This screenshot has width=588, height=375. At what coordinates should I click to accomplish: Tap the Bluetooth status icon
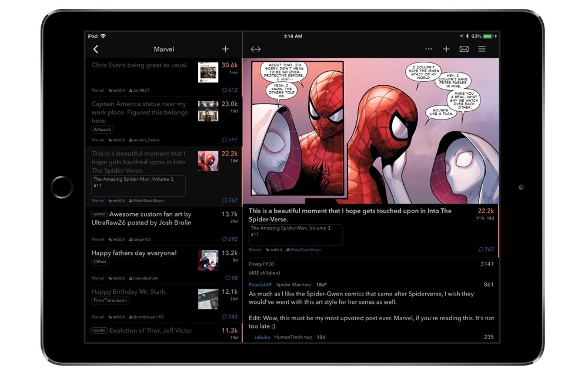[467, 36]
